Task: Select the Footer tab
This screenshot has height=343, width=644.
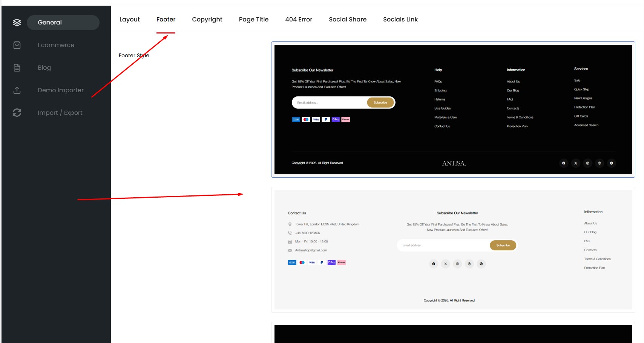Action: coord(166,20)
